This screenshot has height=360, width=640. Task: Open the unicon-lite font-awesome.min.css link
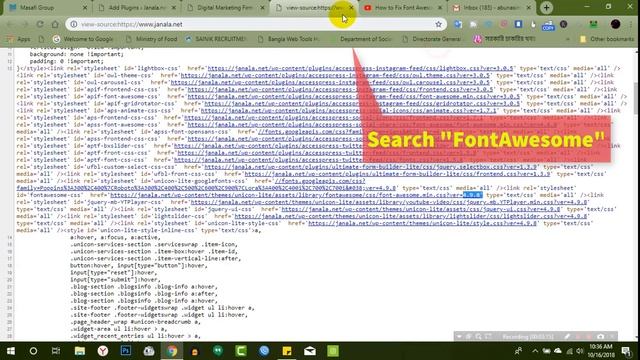click(296, 195)
